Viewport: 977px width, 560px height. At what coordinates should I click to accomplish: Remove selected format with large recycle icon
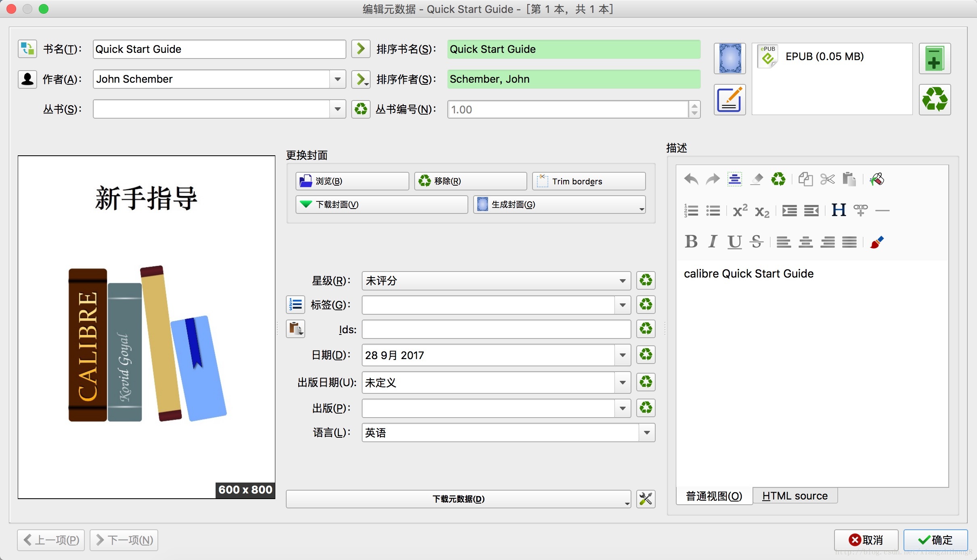935,100
